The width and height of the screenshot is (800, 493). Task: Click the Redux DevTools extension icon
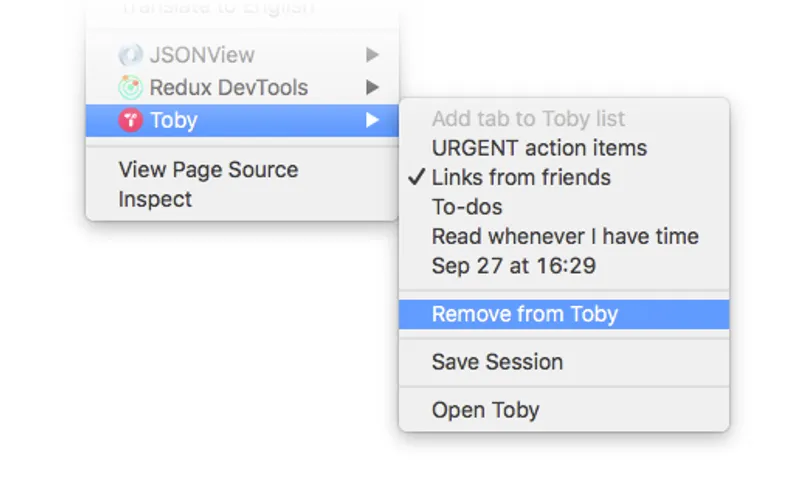[x=131, y=87]
